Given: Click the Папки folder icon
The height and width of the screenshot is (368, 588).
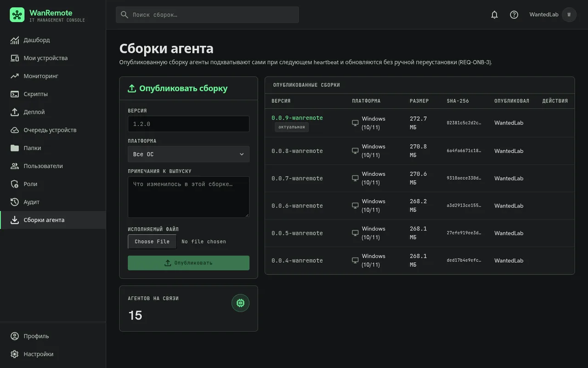Looking at the screenshot, I should point(15,148).
